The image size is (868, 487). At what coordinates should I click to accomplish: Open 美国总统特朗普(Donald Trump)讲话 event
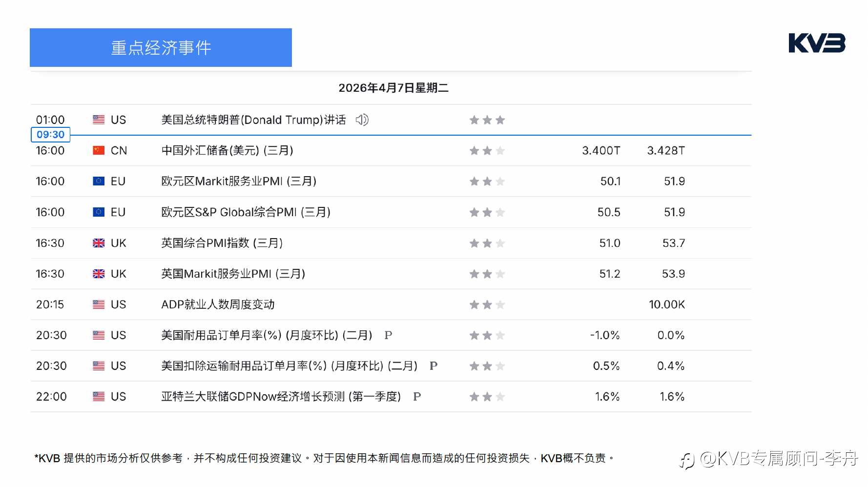(253, 120)
